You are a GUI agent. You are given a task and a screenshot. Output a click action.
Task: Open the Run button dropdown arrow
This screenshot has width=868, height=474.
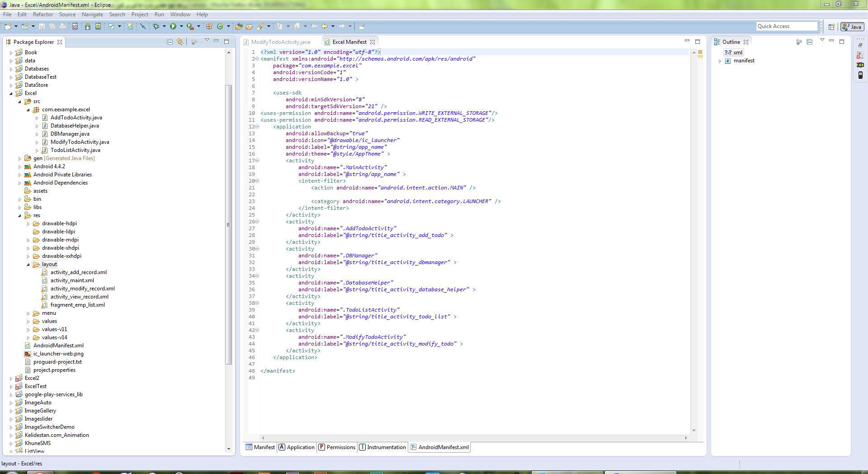point(181,26)
